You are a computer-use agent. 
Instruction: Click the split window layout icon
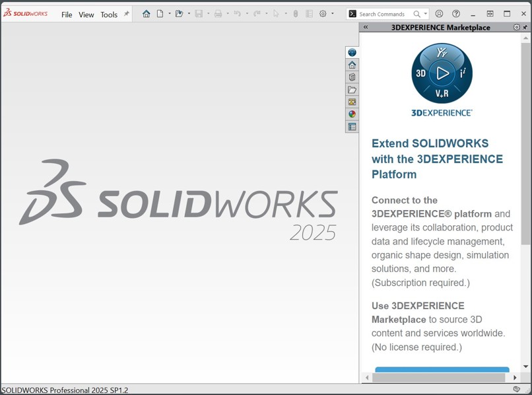click(490, 14)
